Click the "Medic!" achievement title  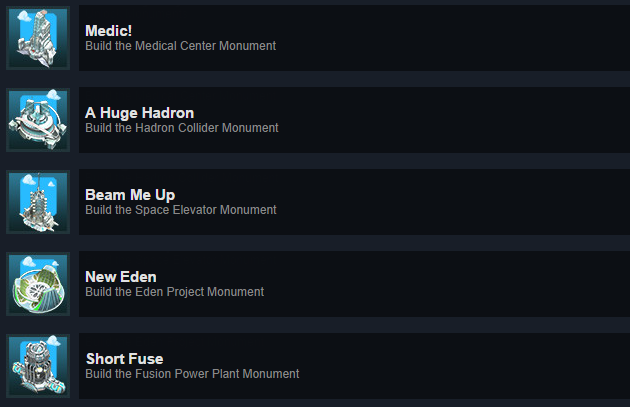point(109,31)
